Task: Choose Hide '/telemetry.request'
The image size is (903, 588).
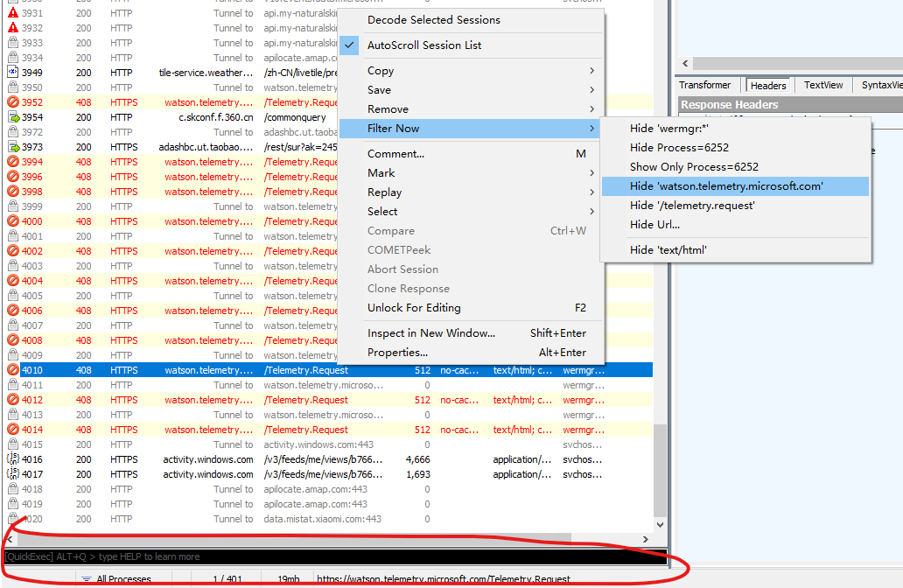Action: tap(735, 206)
